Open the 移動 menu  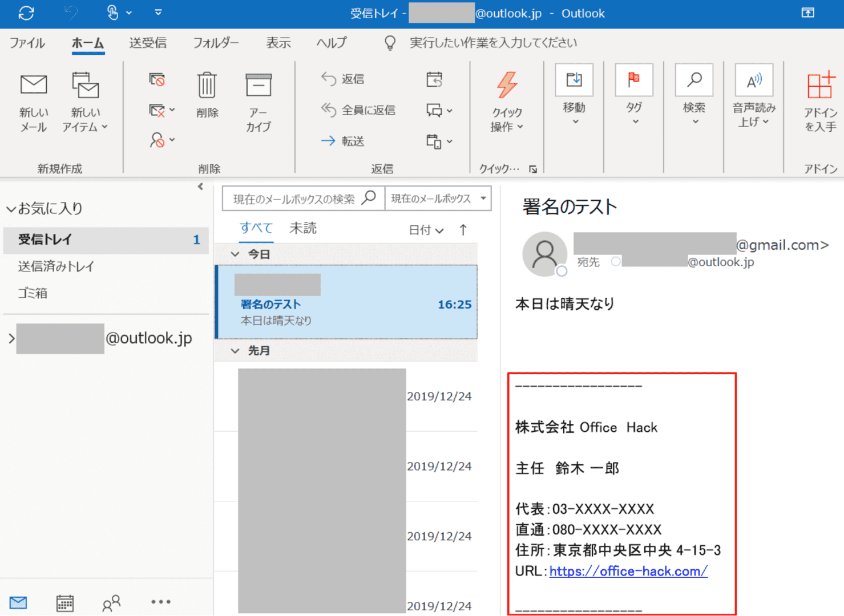coord(575,95)
